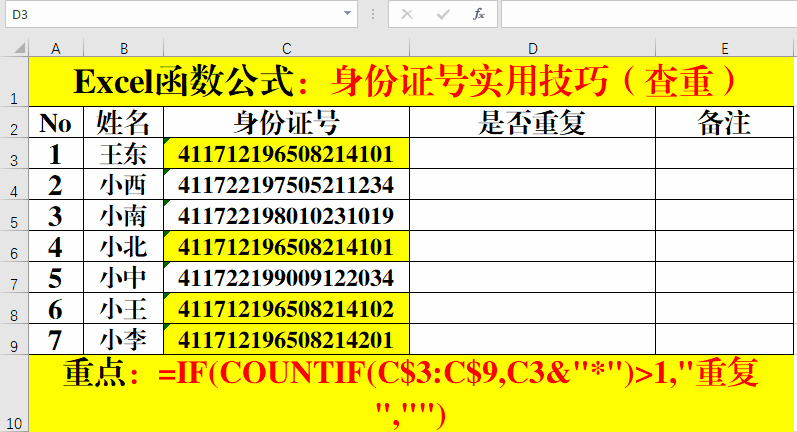The height and width of the screenshot is (432, 797).
Task: Click the '备注' header cell
Action: [x=724, y=122]
